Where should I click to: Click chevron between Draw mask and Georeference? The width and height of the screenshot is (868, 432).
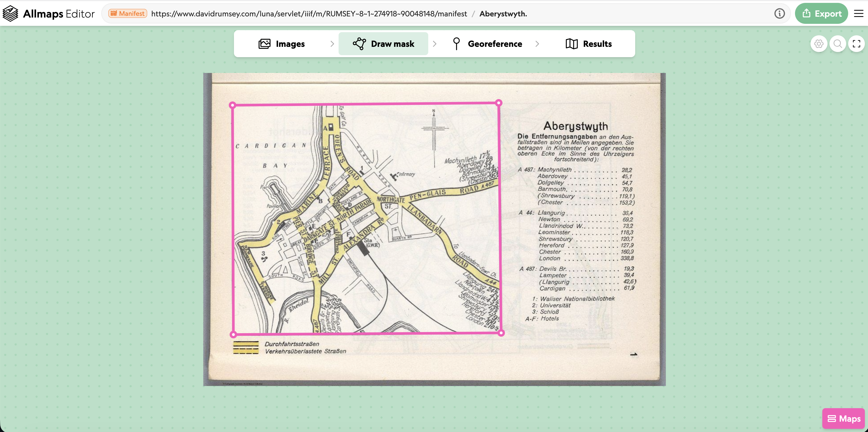[435, 44]
